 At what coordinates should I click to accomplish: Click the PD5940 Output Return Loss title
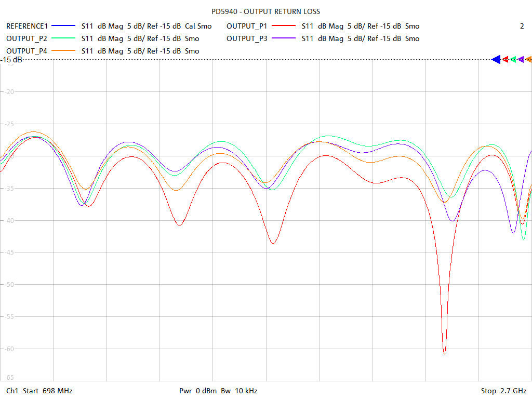point(266,11)
